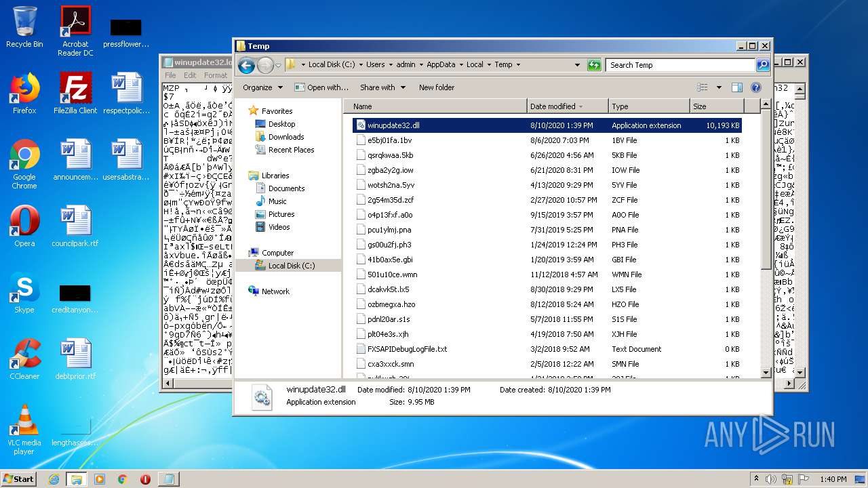Open debtprior.rtf on the desktop
Viewport: 868px width, 488px height.
75,359
